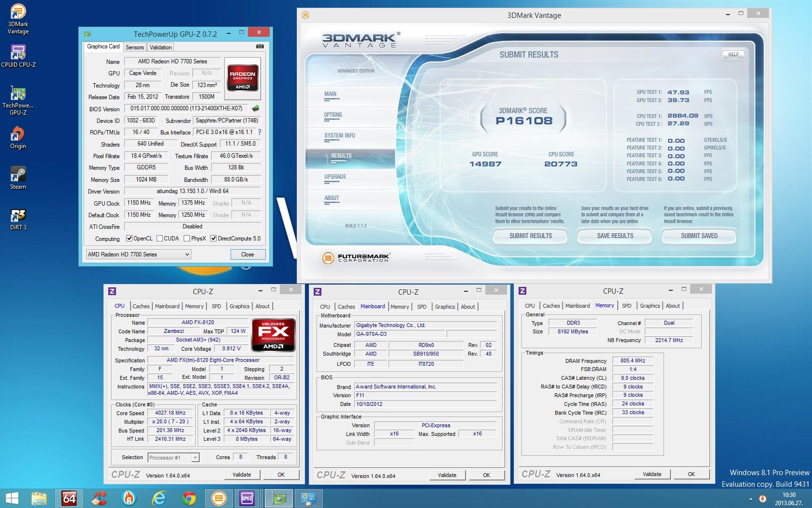Viewport: 812px width, 508px height.
Task: Click the CPU-Z purple taskbar icon
Action: [247, 498]
